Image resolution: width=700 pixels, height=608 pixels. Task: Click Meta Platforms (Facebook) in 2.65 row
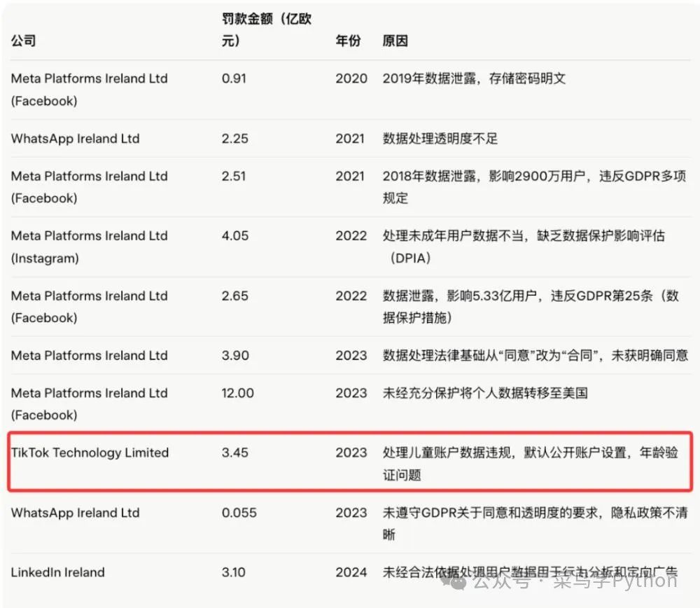pyautogui.click(x=90, y=307)
